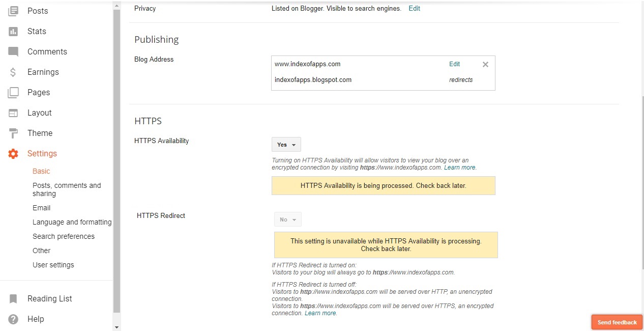Viewport: 644px width, 331px height.
Task: Click the Stats bar chart icon
Action: 13,31
